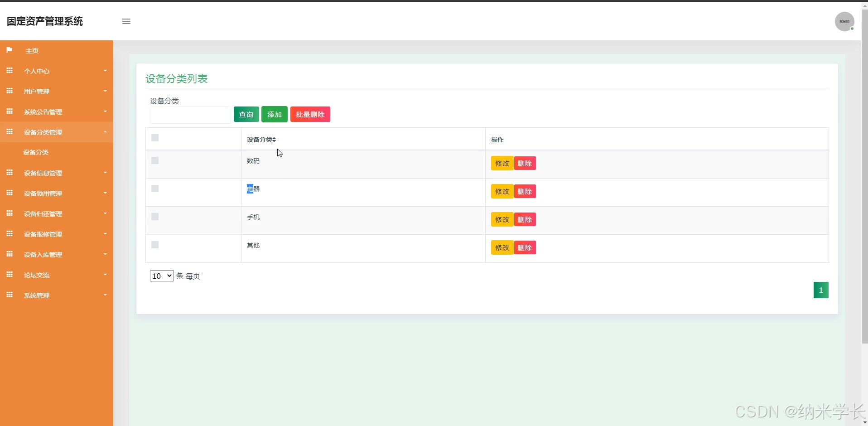Expand the 个人中心 menu arrow

(x=105, y=71)
